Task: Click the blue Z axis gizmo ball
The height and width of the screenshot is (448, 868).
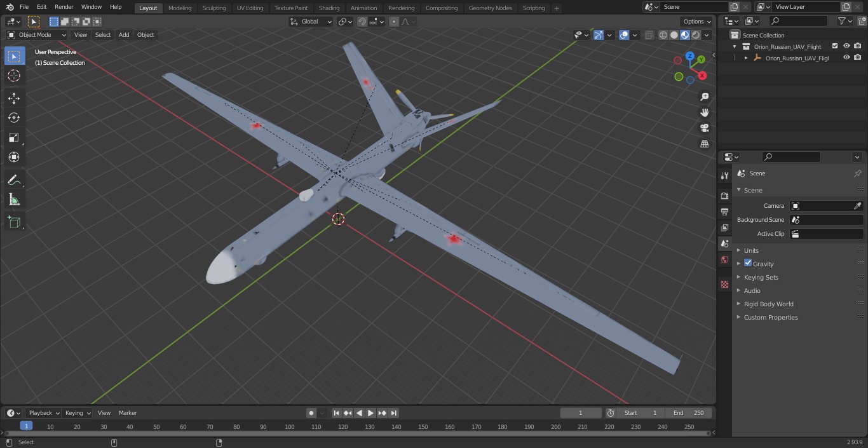Action: tap(690, 56)
